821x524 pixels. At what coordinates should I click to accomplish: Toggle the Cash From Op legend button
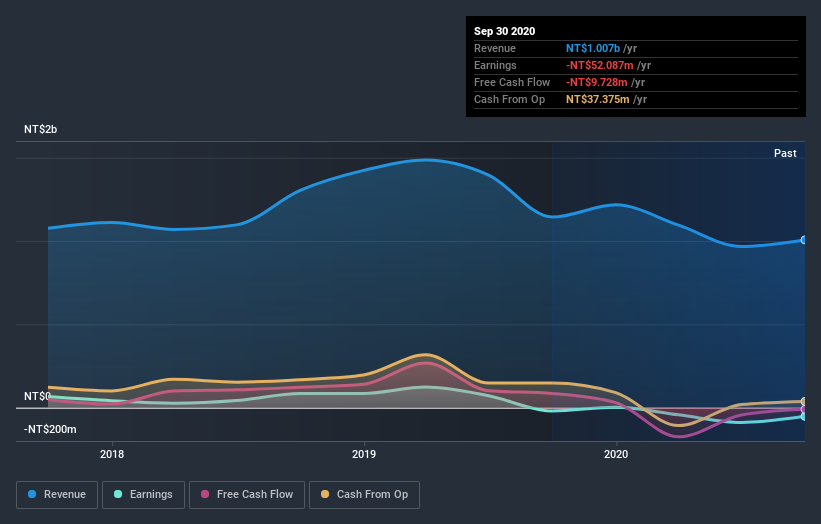364,495
